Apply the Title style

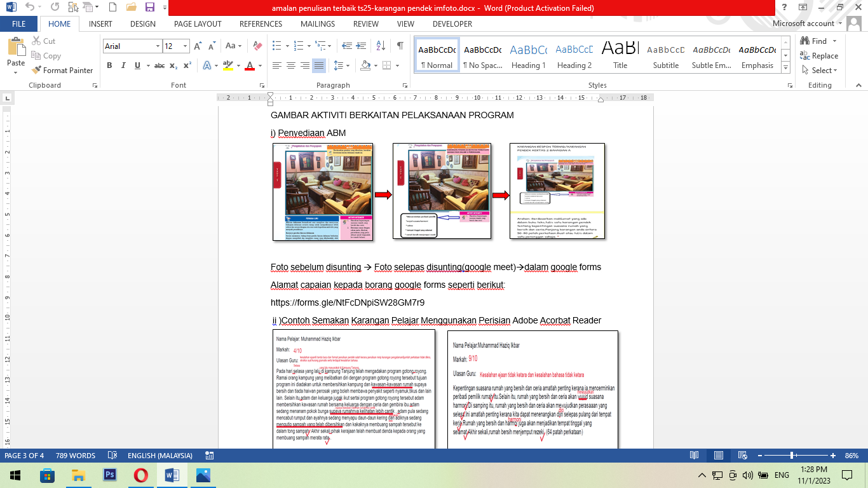(620, 56)
